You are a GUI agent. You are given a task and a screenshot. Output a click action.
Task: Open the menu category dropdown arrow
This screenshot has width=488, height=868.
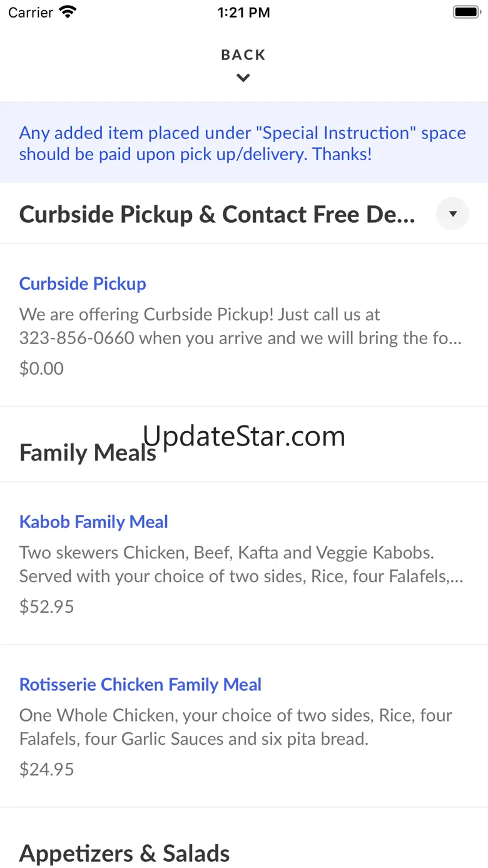[452, 214]
